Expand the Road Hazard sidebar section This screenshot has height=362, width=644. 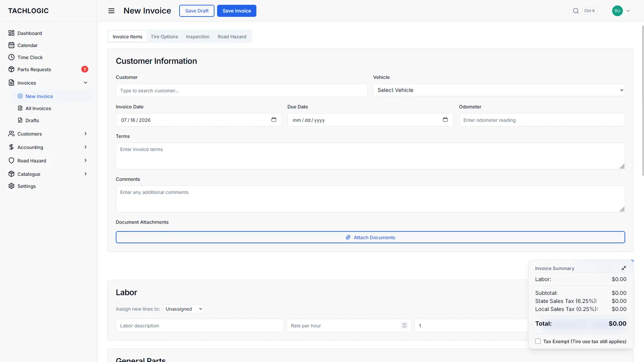coord(85,160)
